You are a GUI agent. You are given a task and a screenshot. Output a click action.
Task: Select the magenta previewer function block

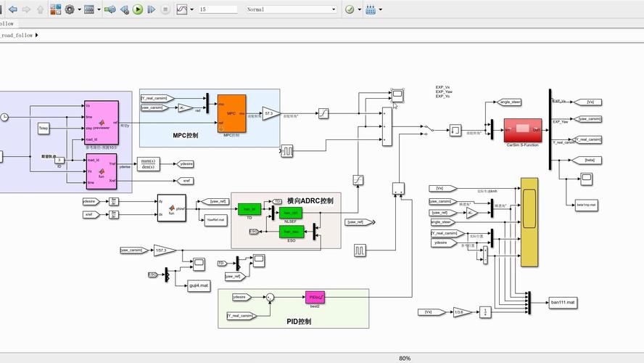(102, 122)
